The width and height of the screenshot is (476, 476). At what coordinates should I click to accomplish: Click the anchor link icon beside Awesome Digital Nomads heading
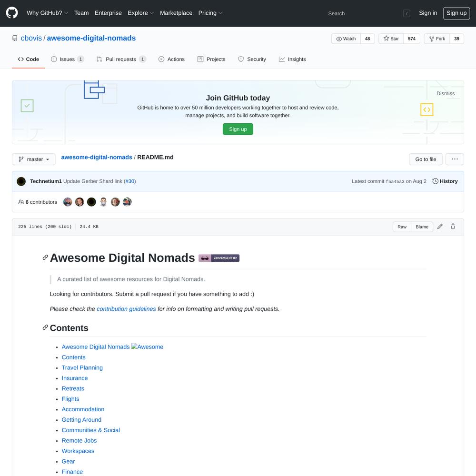pos(45,258)
